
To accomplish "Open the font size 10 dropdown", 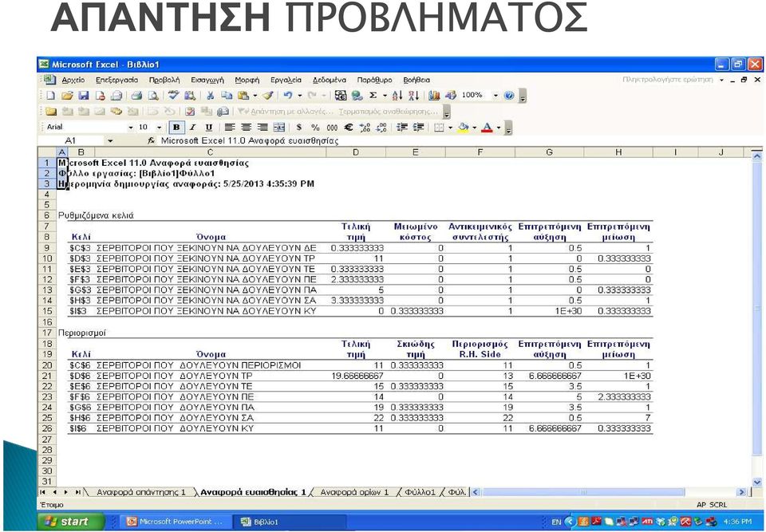I will coord(160,128).
